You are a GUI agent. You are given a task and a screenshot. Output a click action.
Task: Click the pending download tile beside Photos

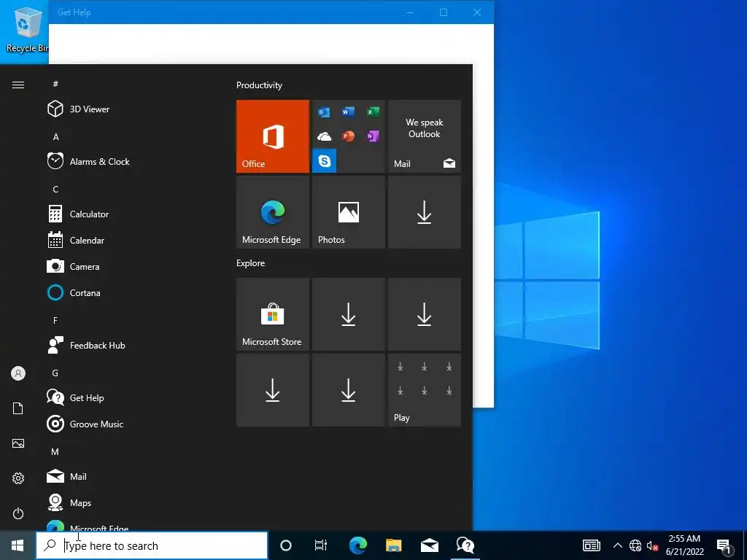click(425, 212)
